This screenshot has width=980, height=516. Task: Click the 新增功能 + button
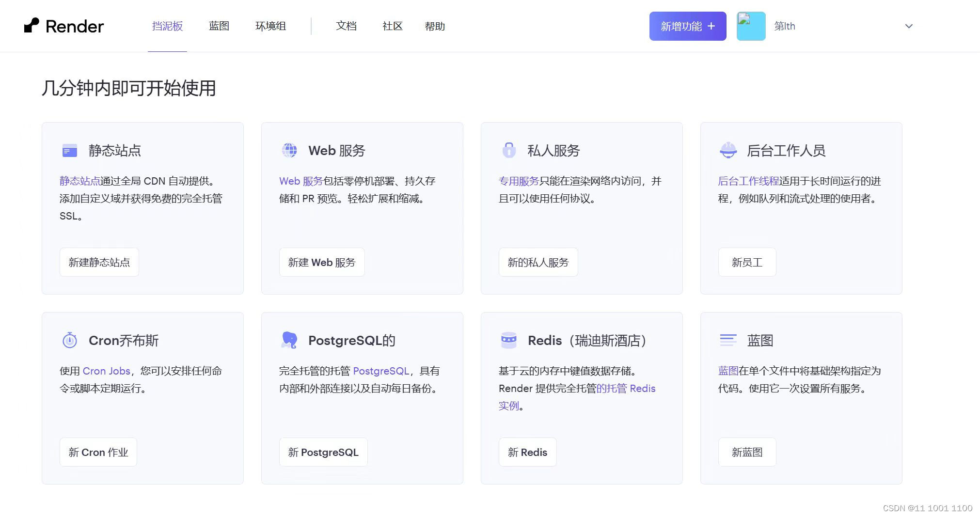pos(688,26)
